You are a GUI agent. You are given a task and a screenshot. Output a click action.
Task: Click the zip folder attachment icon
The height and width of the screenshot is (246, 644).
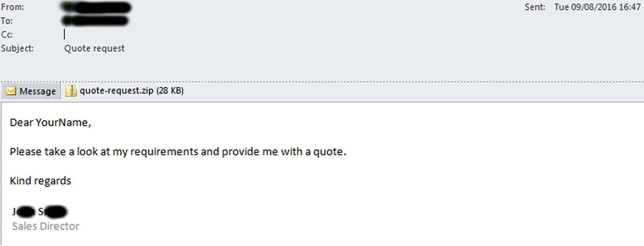(x=71, y=91)
